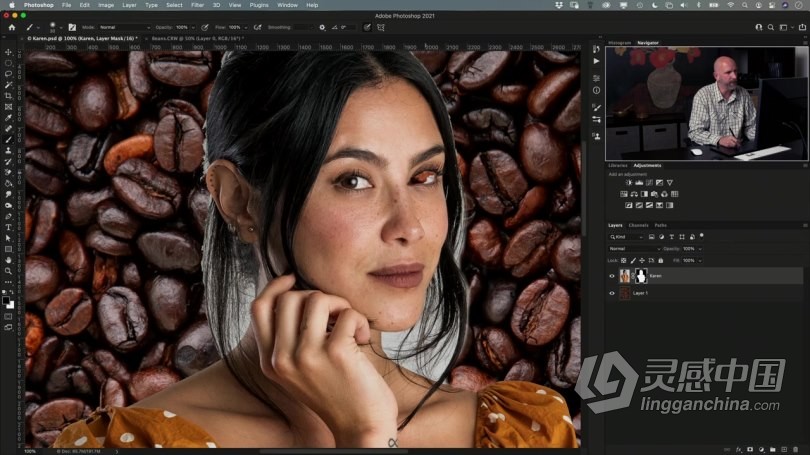
Task: Open smoothing options gear icon
Action: (322, 27)
